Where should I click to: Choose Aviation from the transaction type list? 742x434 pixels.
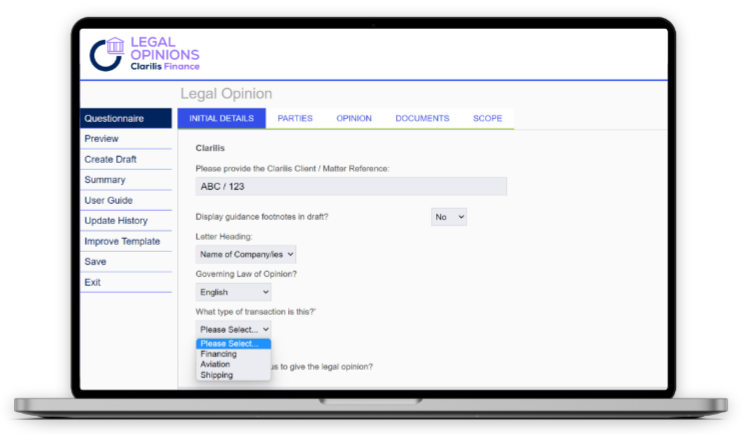point(215,365)
